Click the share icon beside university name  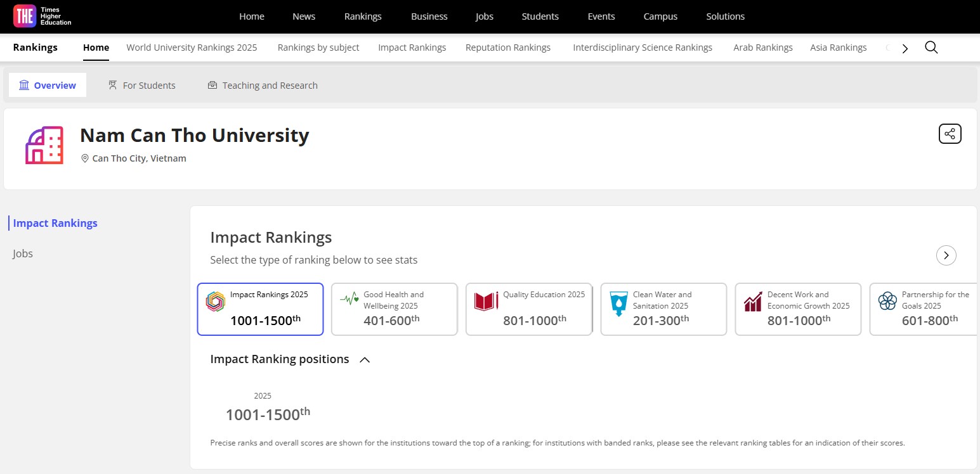pos(950,134)
